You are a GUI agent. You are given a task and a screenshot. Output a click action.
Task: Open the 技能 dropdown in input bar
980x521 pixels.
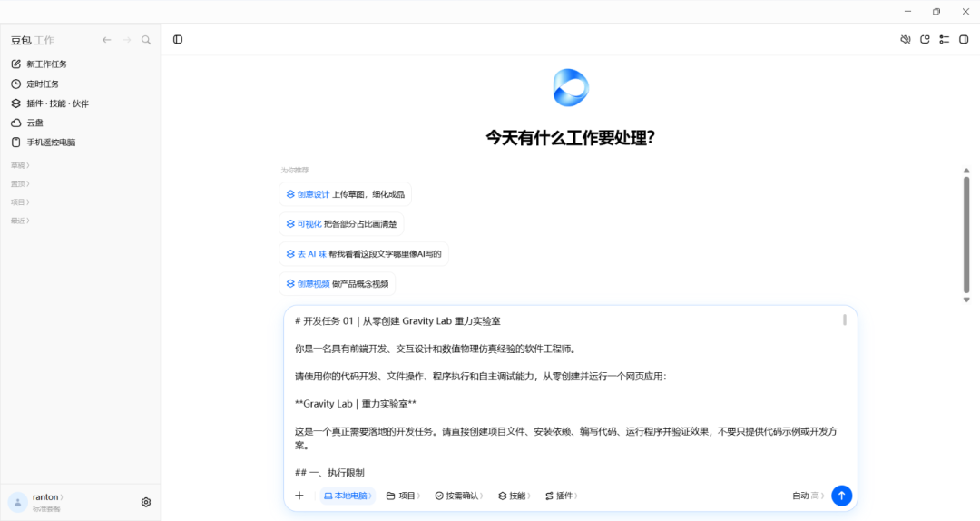514,496
